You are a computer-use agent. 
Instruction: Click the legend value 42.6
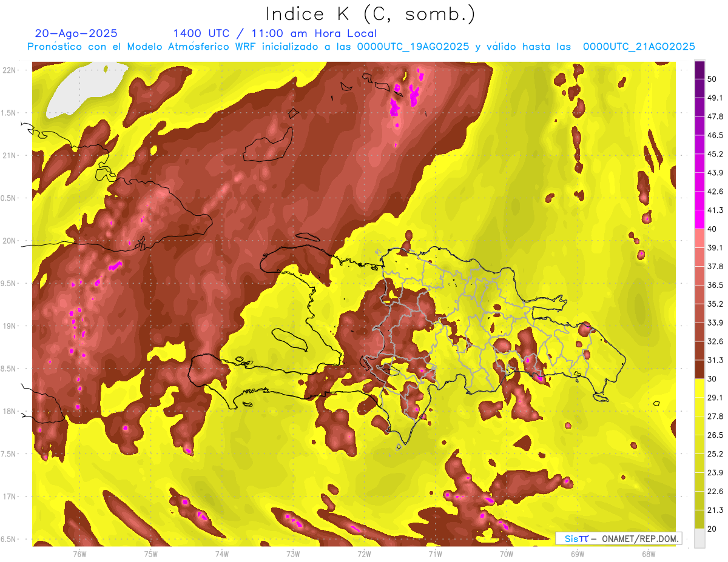click(715, 192)
